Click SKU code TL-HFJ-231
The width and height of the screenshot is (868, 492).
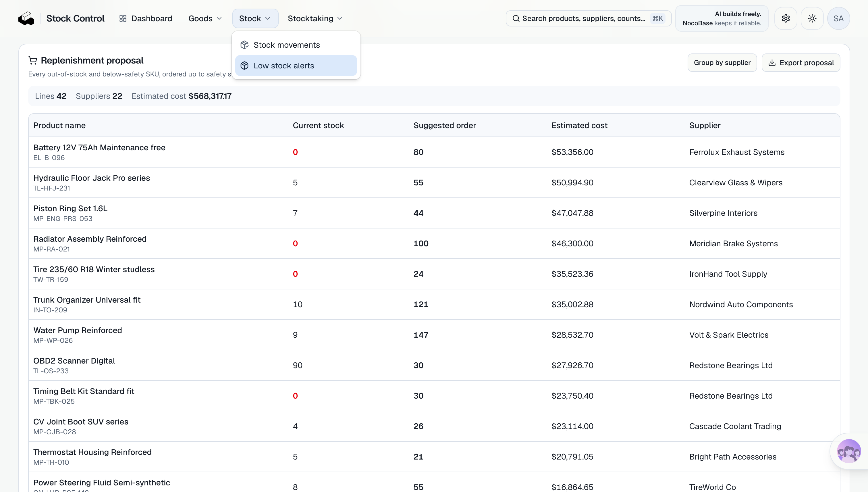[x=52, y=188]
